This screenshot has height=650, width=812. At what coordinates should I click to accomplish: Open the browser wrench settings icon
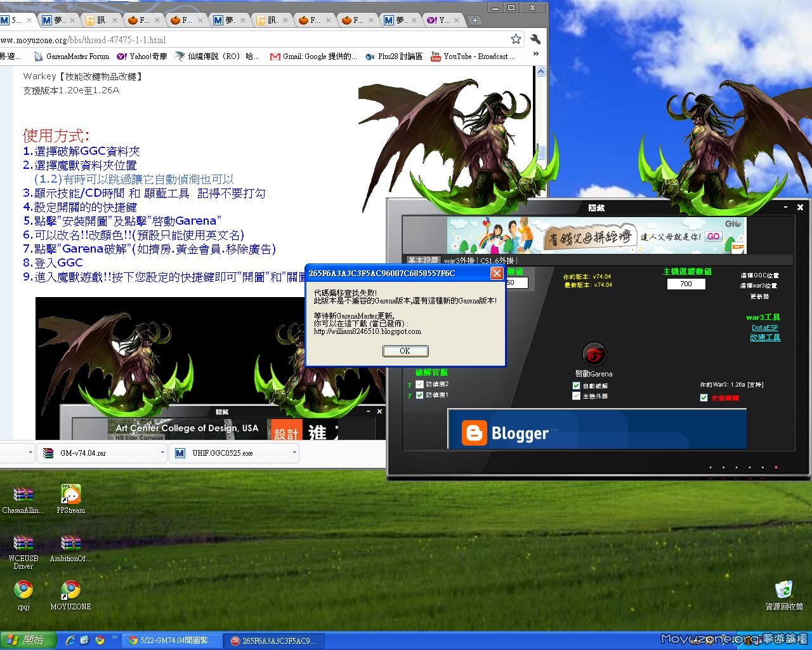coord(536,39)
